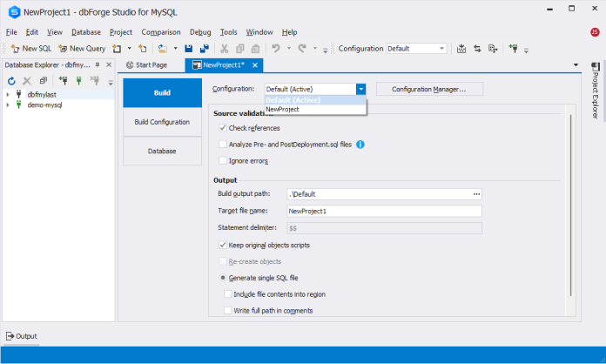
Task: Enable the Ignore errors checkbox
Action: click(x=223, y=161)
